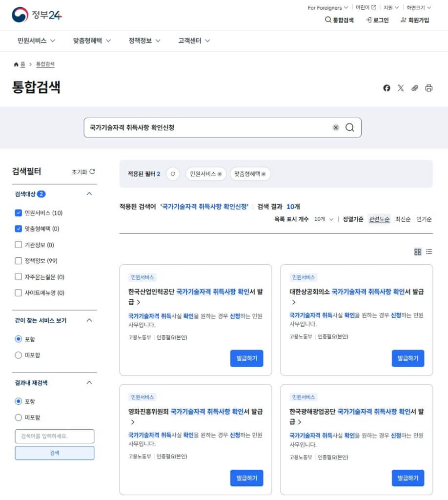Reset applied filters circular refresh button
This screenshot has height=500, width=448.
click(x=173, y=174)
